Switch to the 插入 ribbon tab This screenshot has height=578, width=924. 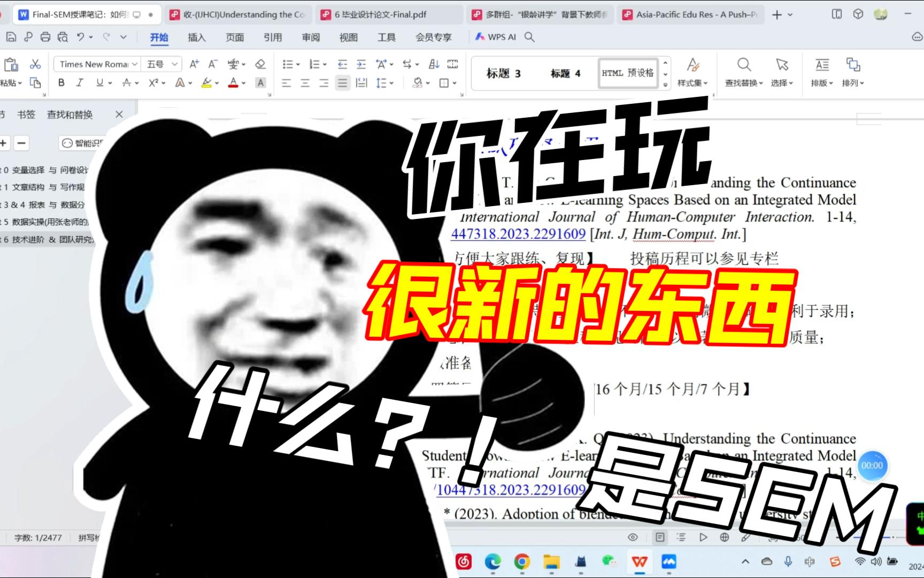[196, 37]
